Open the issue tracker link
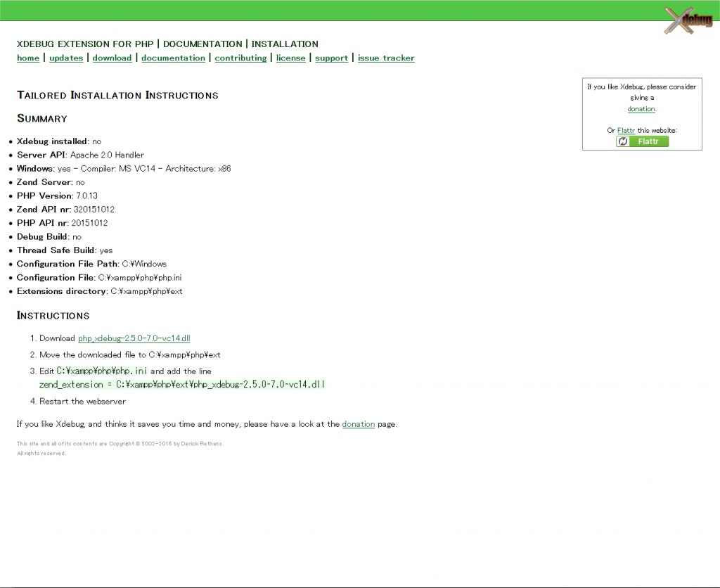 coord(386,58)
